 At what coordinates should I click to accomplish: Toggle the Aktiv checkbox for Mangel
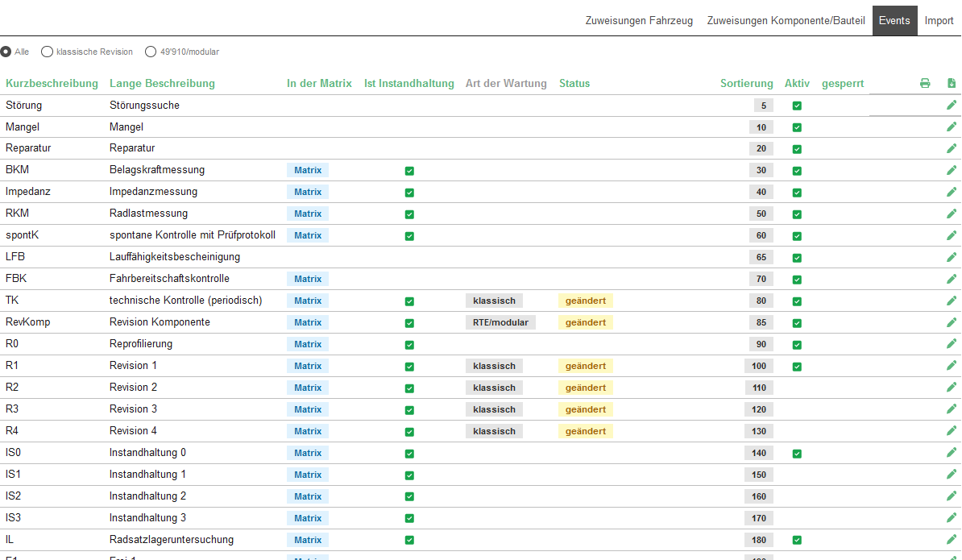point(797,127)
